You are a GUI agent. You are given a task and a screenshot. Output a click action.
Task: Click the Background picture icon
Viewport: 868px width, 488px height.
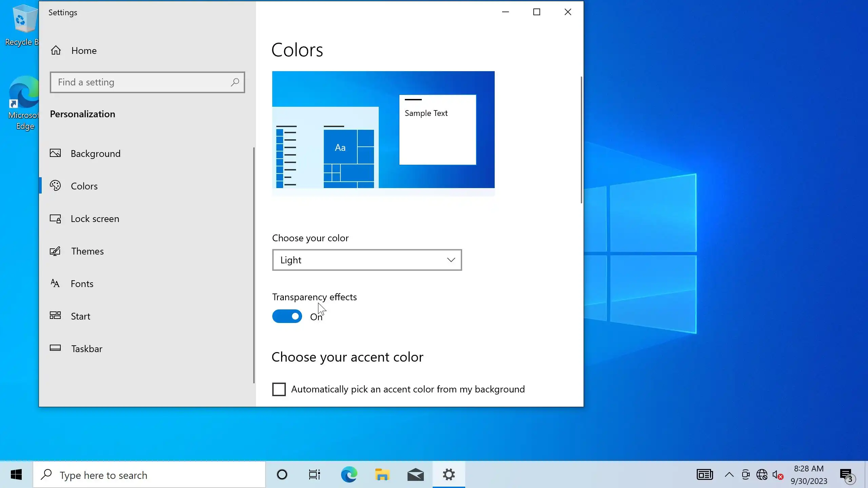(x=55, y=153)
